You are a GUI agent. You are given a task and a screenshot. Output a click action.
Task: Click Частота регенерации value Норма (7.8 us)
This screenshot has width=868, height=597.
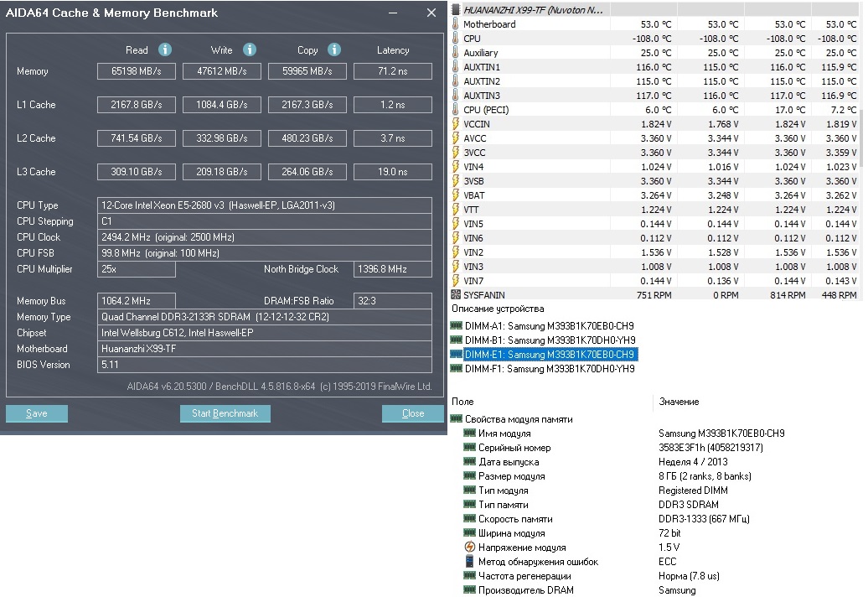tap(690, 576)
